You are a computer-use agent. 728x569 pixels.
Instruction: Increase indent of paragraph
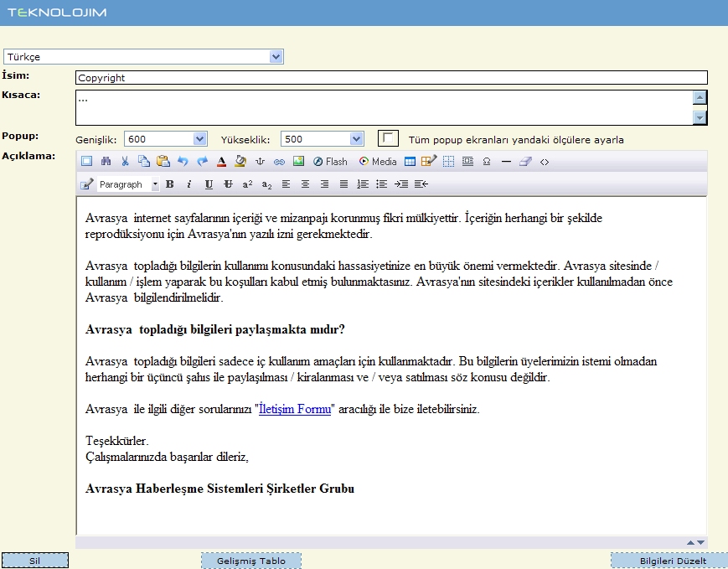click(401, 184)
